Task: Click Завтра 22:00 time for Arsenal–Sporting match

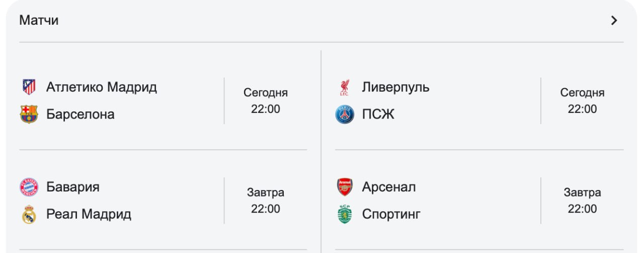Action: point(582,201)
